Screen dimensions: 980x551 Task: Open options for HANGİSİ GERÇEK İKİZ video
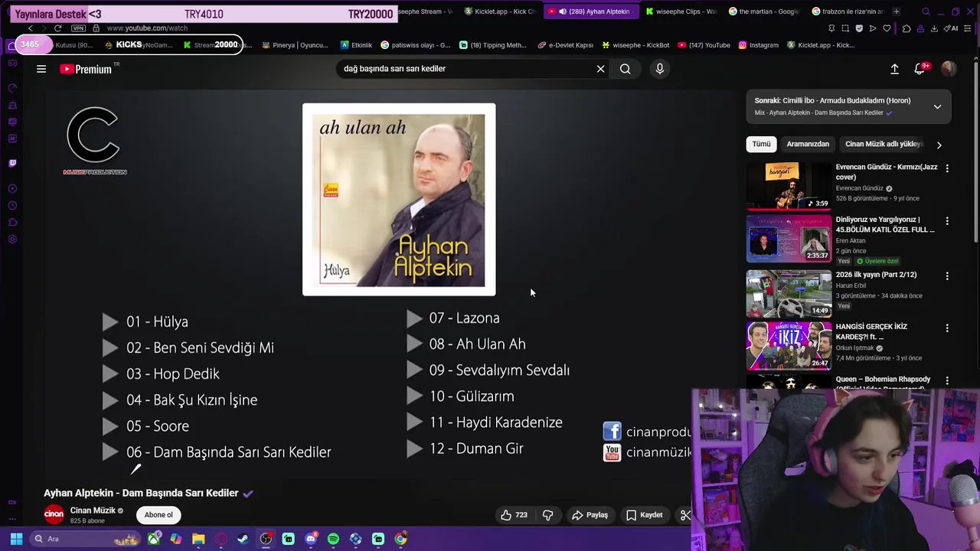(x=947, y=328)
